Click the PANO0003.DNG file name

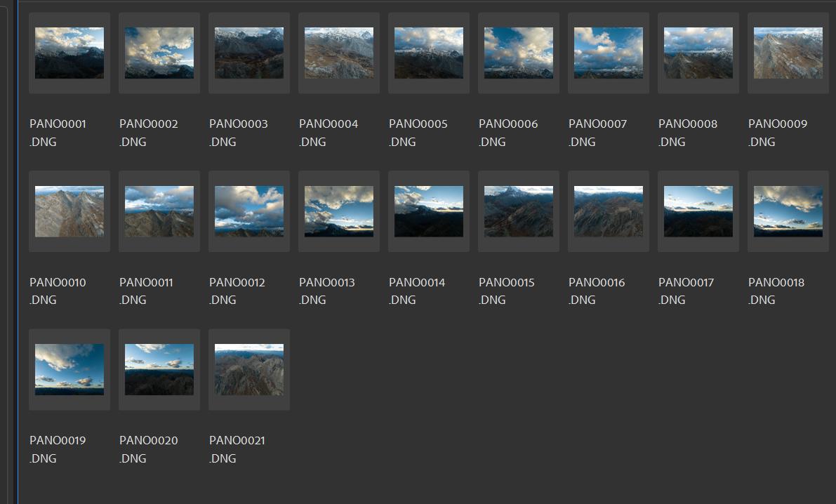tap(239, 133)
